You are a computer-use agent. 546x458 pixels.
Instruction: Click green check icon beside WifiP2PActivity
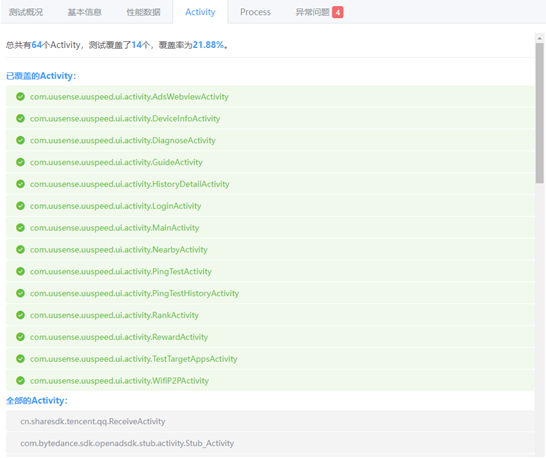[21, 381]
